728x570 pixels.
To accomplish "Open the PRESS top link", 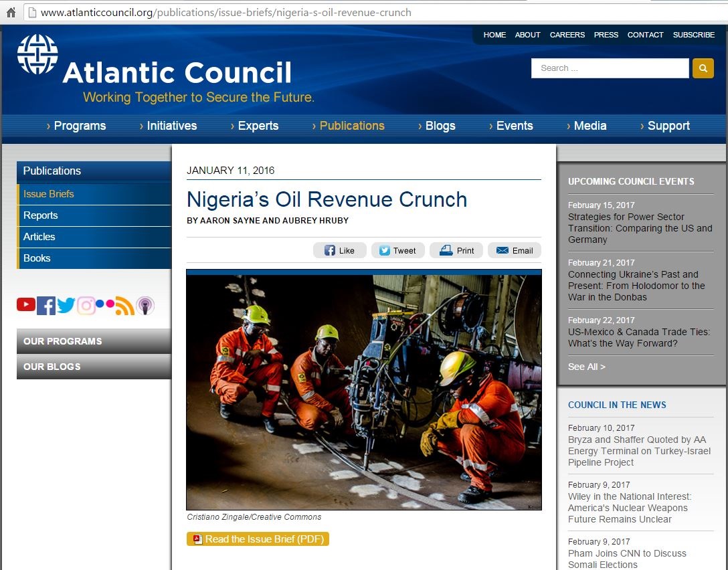I will (606, 35).
